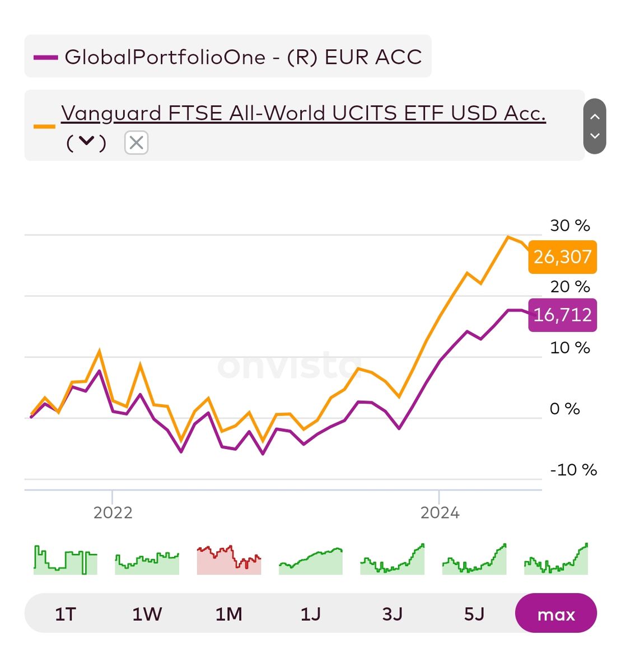Image resolution: width=621 pixels, height=672 pixels.
Task: Click the orange 26,307 value label
Action: (562, 257)
